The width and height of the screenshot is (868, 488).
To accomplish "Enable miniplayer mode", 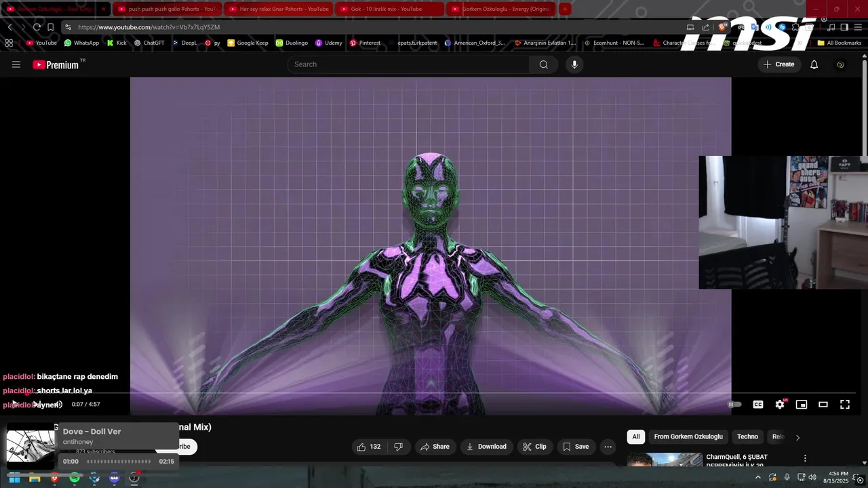I will pyautogui.click(x=802, y=405).
